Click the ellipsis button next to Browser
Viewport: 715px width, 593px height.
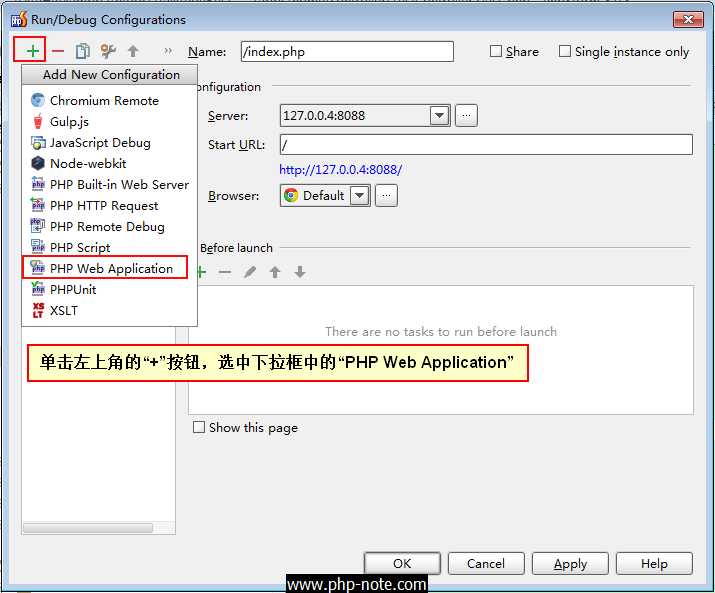(x=386, y=196)
